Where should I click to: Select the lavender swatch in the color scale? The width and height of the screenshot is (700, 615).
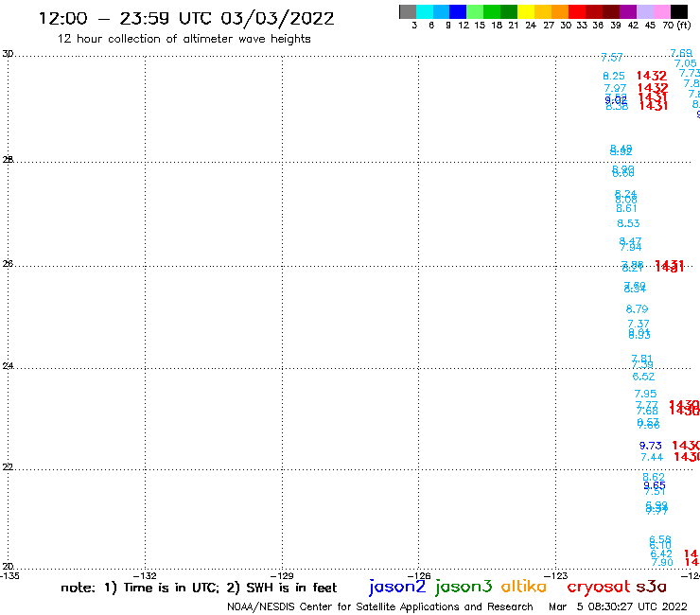point(644,11)
